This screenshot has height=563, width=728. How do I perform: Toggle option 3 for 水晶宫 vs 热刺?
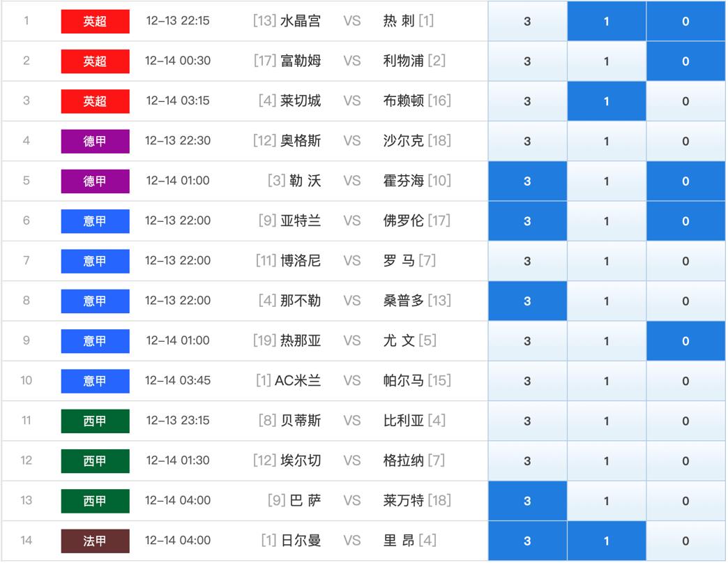tap(527, 22)
